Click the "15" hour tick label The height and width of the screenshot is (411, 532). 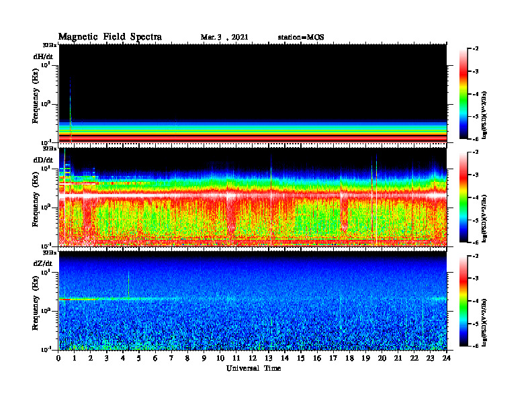tap(301, 358)
